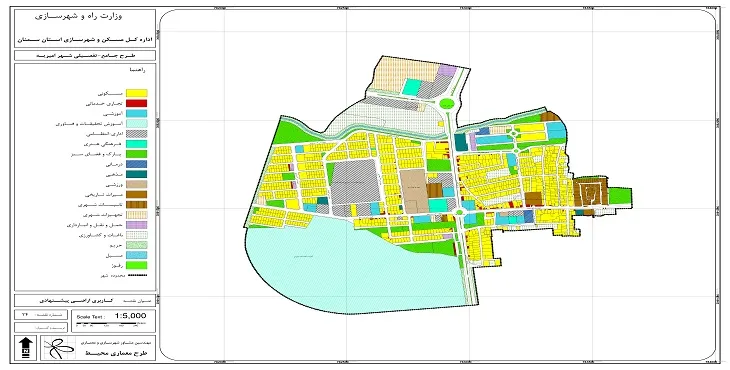Click the light blue educational legend swatch
The height and width of the screenshot is (370, 730).
(136, 114)
